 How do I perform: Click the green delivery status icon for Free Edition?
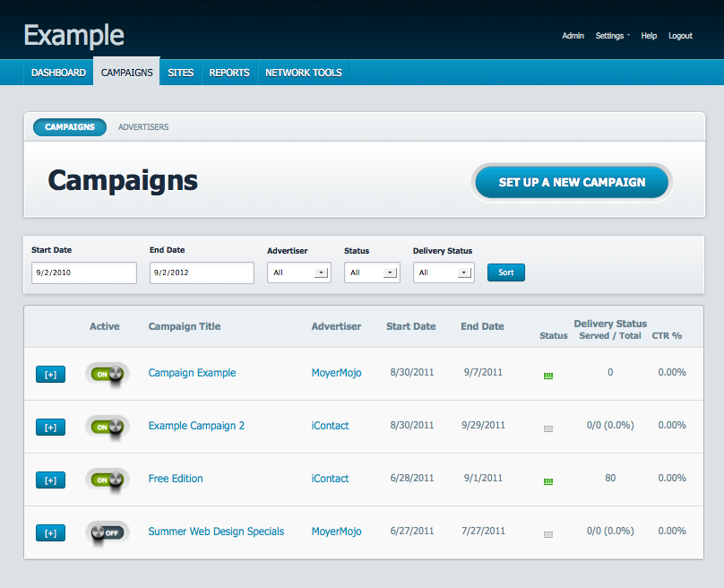coord(547,481)
